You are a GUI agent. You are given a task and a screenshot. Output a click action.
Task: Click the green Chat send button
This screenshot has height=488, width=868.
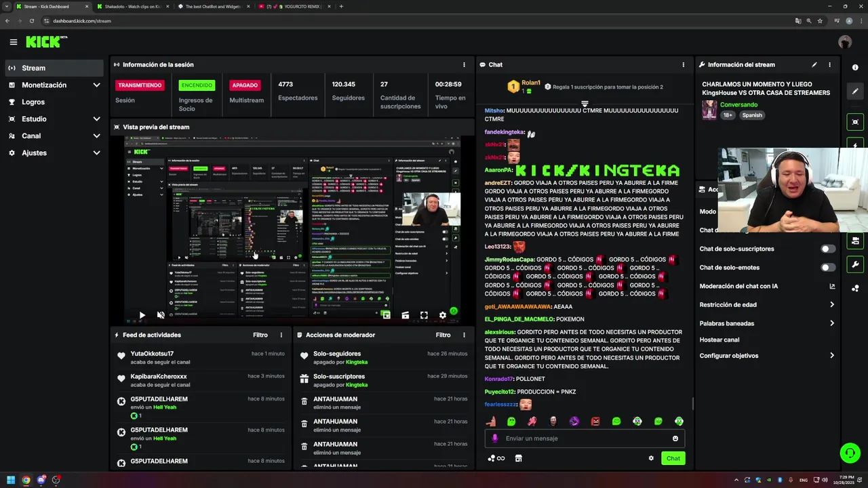[673, 458]
